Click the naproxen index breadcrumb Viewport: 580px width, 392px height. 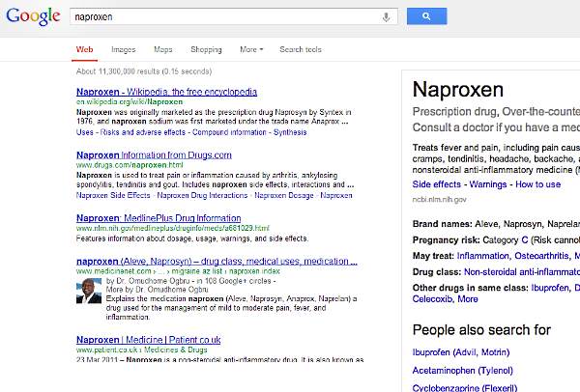click(254, 271)
